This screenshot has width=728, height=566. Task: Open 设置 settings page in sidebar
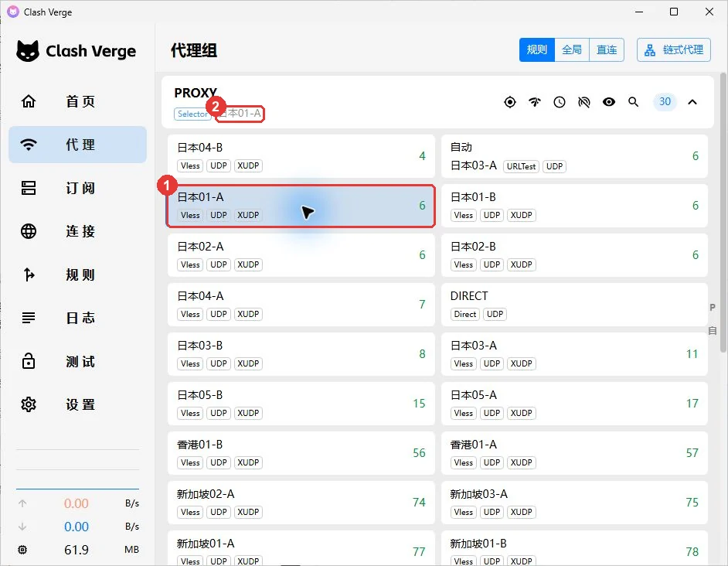77,404
